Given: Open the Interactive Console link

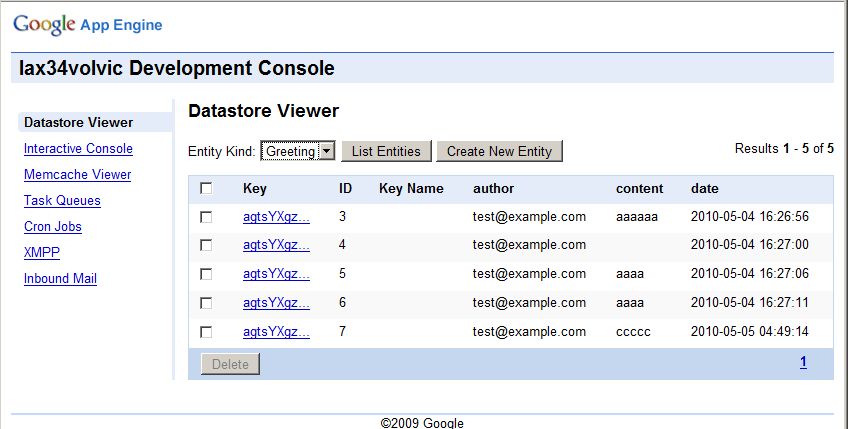Looking at the screenshot, I should 78,148.
